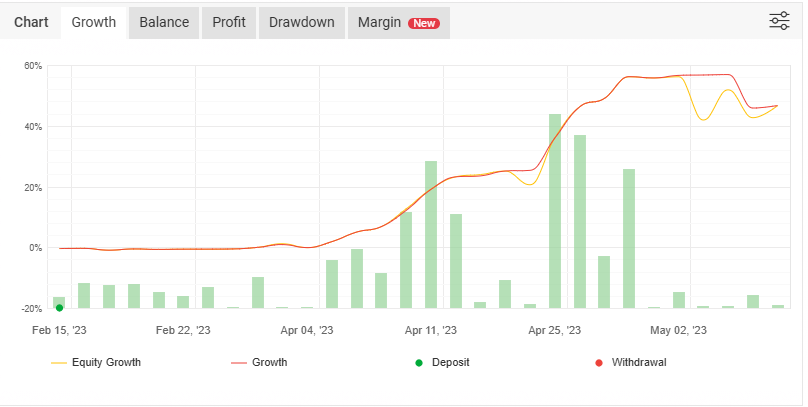This screenshot has width=808, height=407.
Task: Click the 60% y-axis label
Action: 32,66
